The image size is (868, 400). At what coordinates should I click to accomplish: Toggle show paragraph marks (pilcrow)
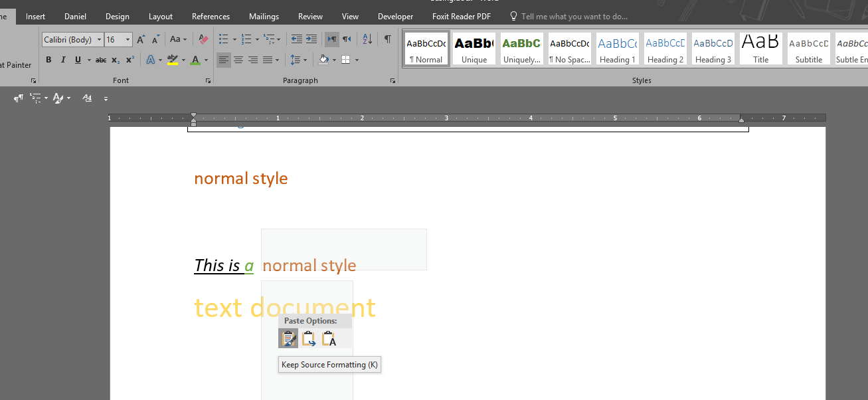[x=387, y=40]
